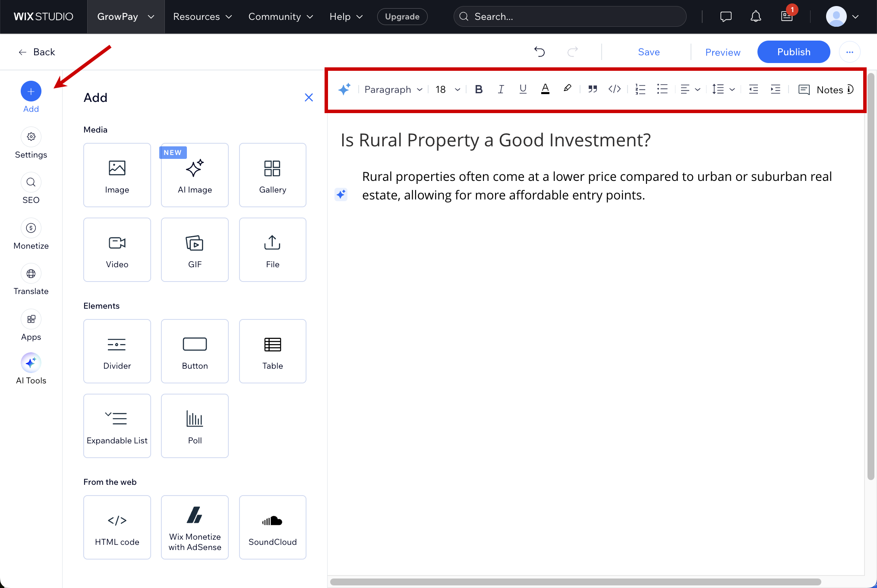This screenshot has height=588, width=877.
Task: Click the Preview link
Action: [722, 52]
